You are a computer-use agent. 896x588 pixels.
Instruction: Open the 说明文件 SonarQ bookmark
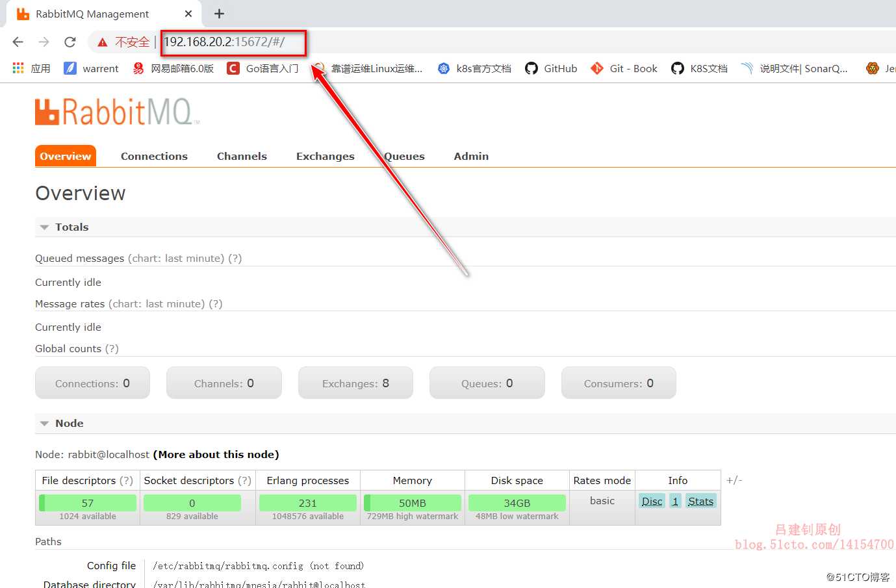click(x=795, y=68)
